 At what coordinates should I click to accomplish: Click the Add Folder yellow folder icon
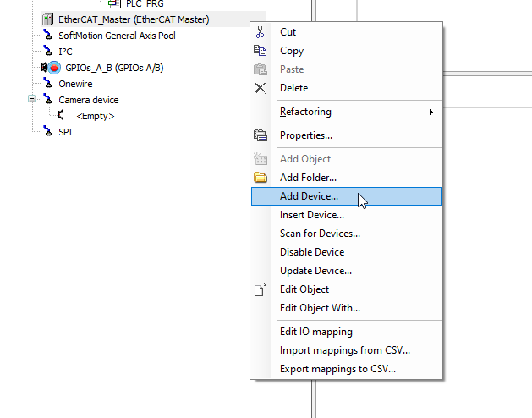point(261,178)
